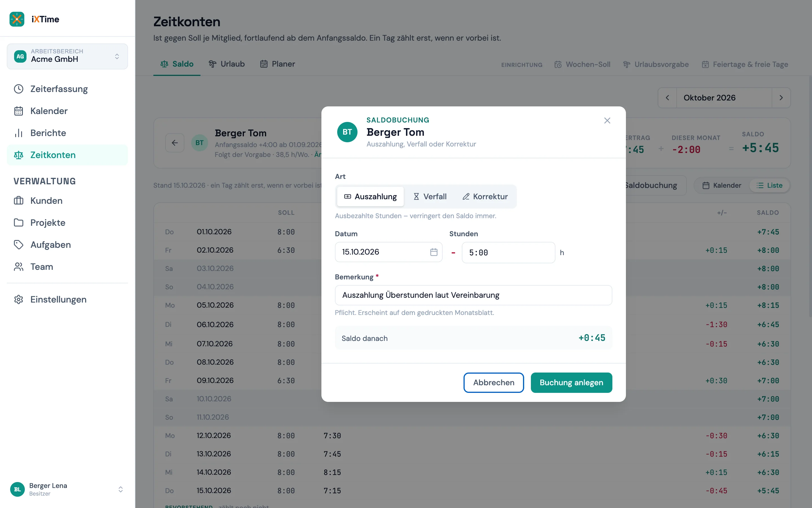Expand the Acme GmbH workspace switcher
This screenshot has width=812, height=508.
click(67, 56)
